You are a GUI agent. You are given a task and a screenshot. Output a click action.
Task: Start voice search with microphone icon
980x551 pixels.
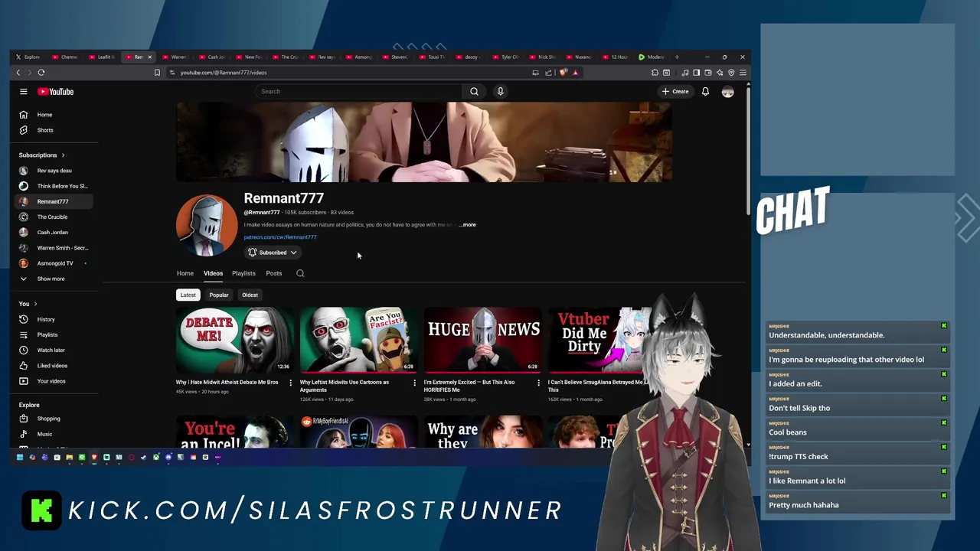pos(500,91)
